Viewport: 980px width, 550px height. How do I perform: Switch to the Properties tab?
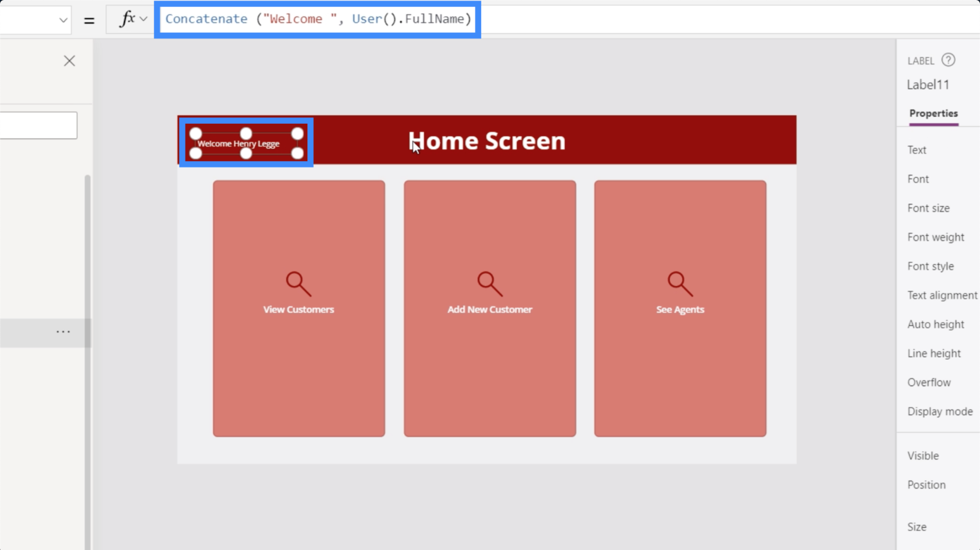(x=933, y=113)
